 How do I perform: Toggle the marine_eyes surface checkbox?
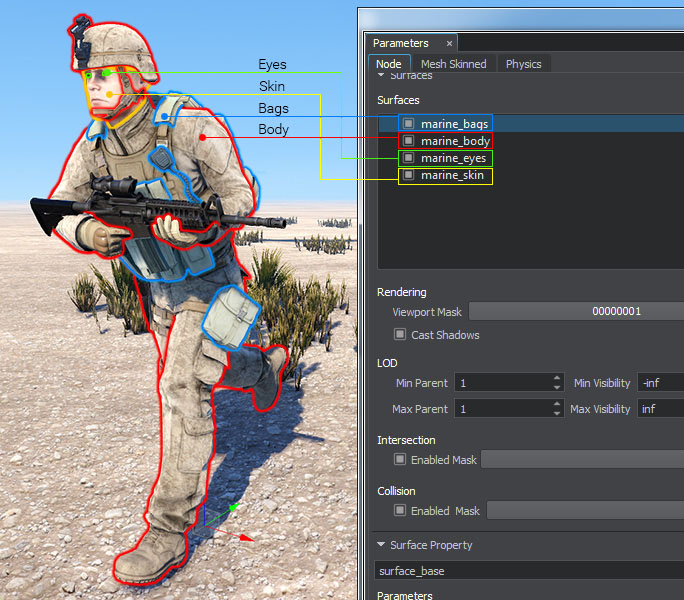408,158
